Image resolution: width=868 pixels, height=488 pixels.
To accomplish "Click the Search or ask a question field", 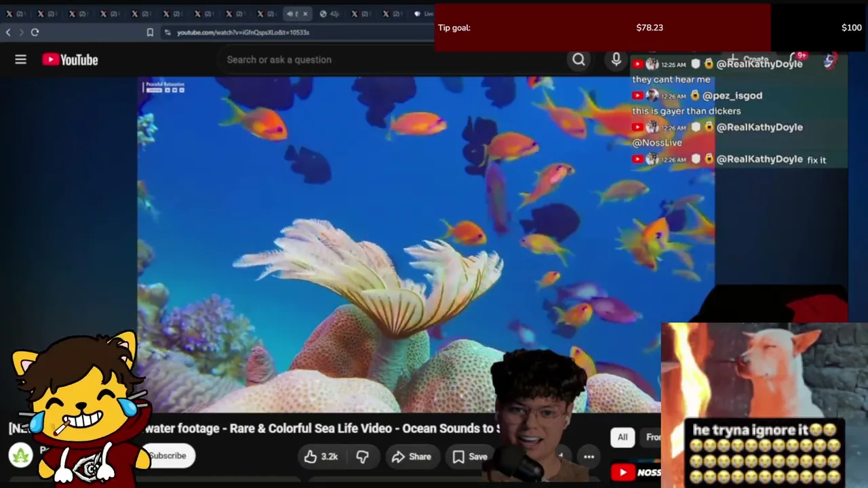I will click(x=393, y=60).
